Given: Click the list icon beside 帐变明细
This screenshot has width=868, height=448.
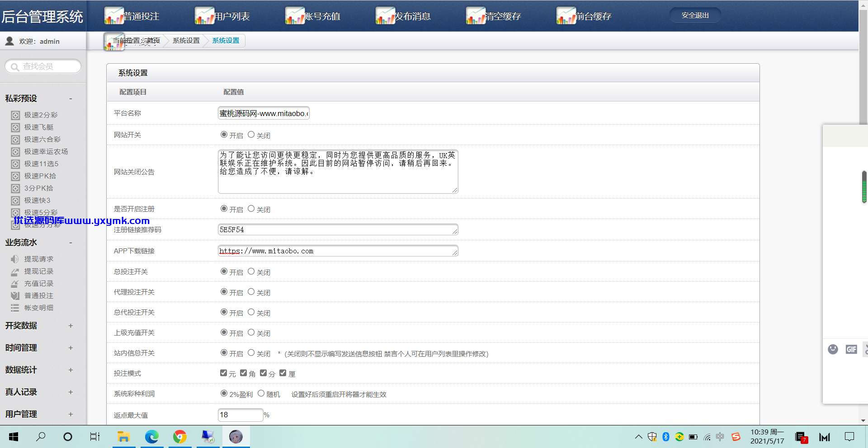Looking at the screenshot, I should (15, 308).
